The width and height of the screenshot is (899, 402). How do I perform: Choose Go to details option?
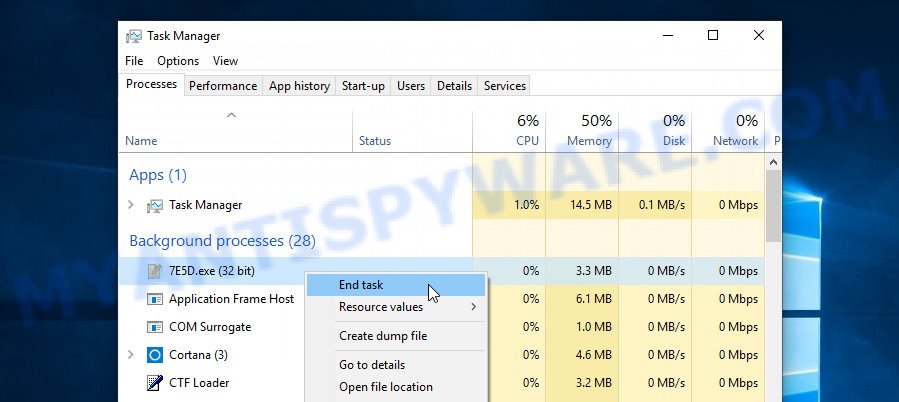(x=396, y=365)
